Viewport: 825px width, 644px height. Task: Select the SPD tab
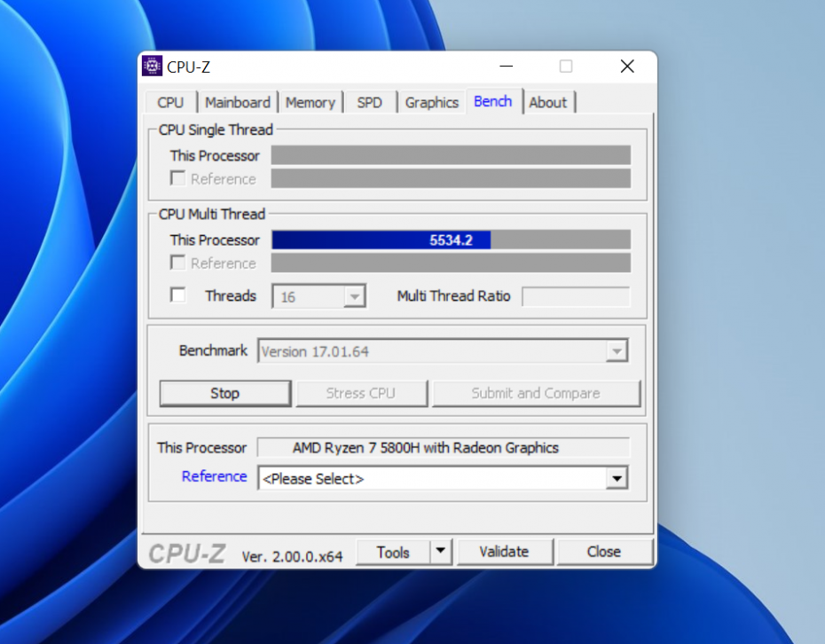pyautogui.click(x=369, y=102)
